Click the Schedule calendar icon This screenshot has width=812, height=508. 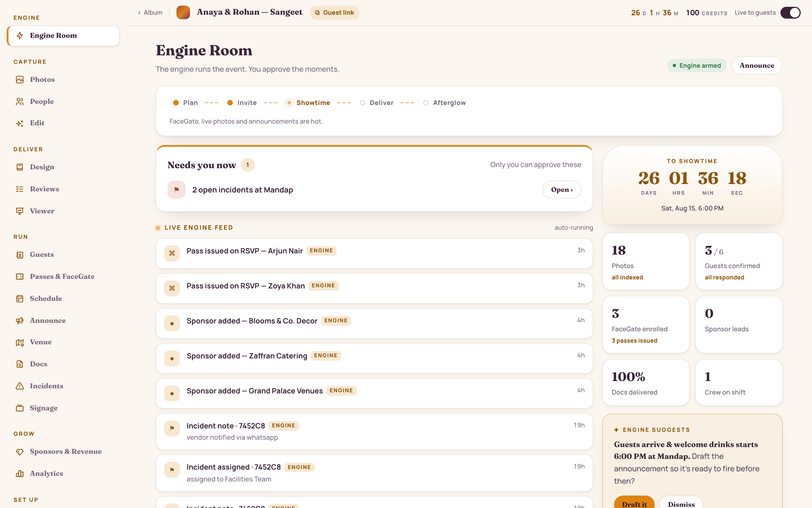[20, 298]
